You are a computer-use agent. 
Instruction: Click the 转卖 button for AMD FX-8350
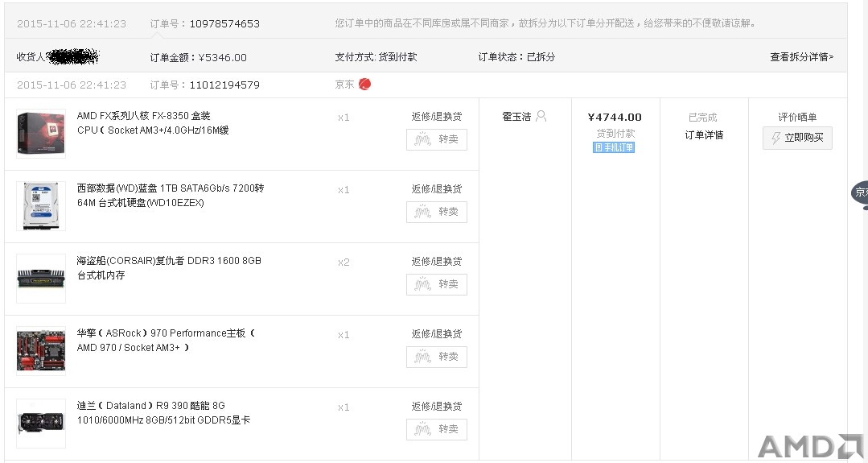[x=437, y=139]
